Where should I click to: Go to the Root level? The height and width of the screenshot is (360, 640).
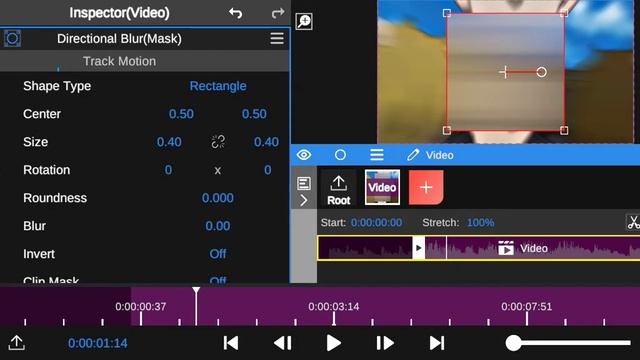click(x=338, y=190)
